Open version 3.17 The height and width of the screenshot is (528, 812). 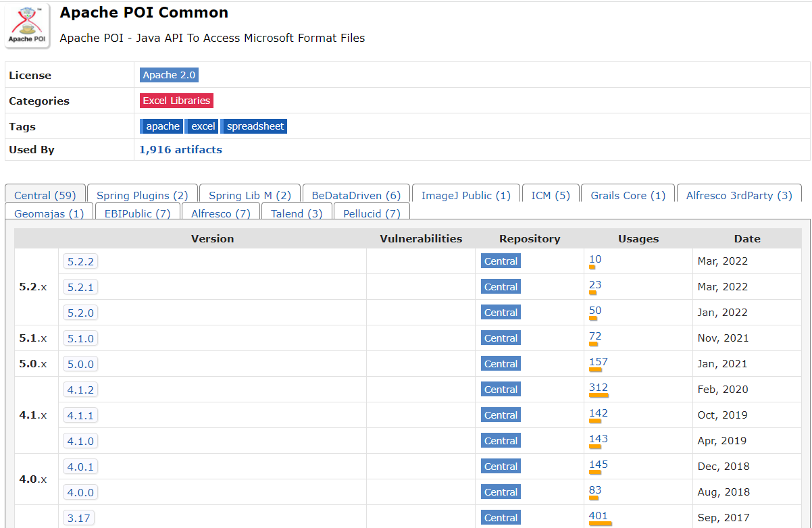(78, 518)
